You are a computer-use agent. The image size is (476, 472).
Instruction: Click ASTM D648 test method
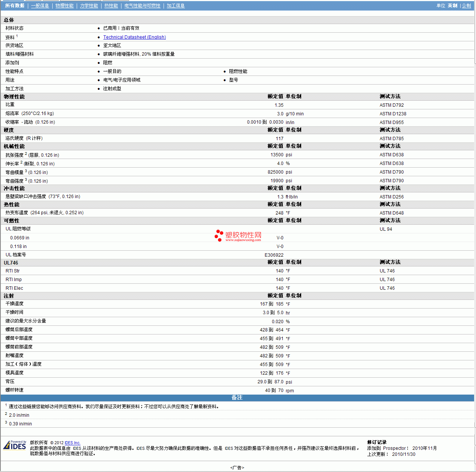pyautogui.click(x=392, y=213)
